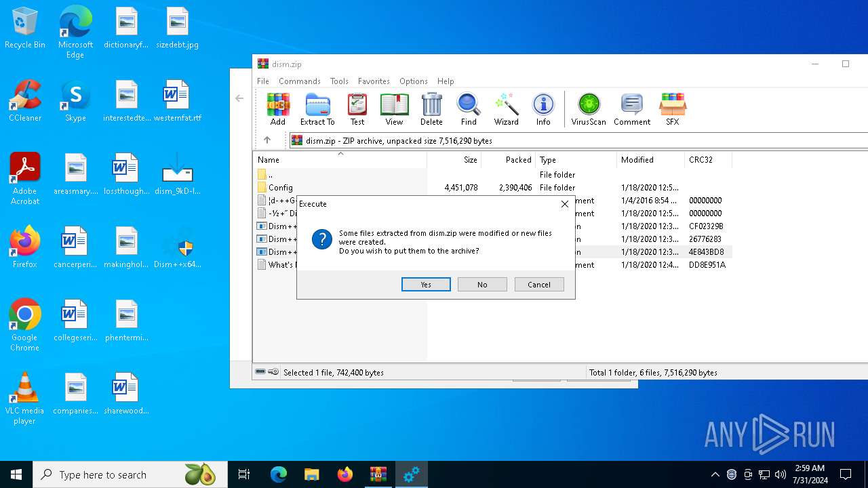
Task: Click the gear app on taskbar
Action: tap(411, 474)
